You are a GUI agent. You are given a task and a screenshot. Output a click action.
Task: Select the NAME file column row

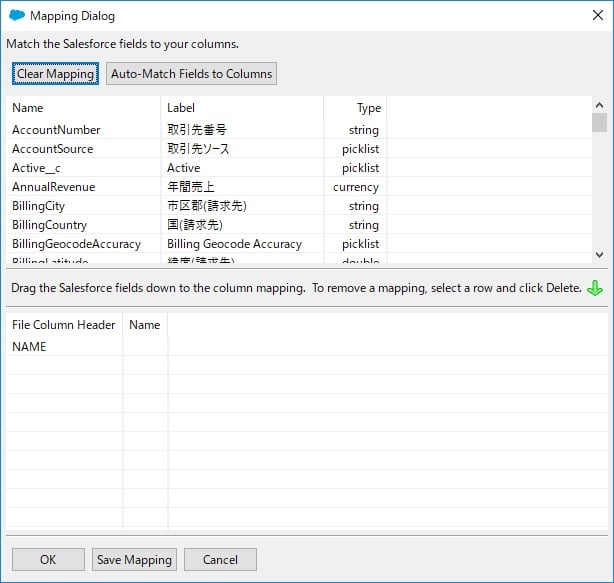29,347
